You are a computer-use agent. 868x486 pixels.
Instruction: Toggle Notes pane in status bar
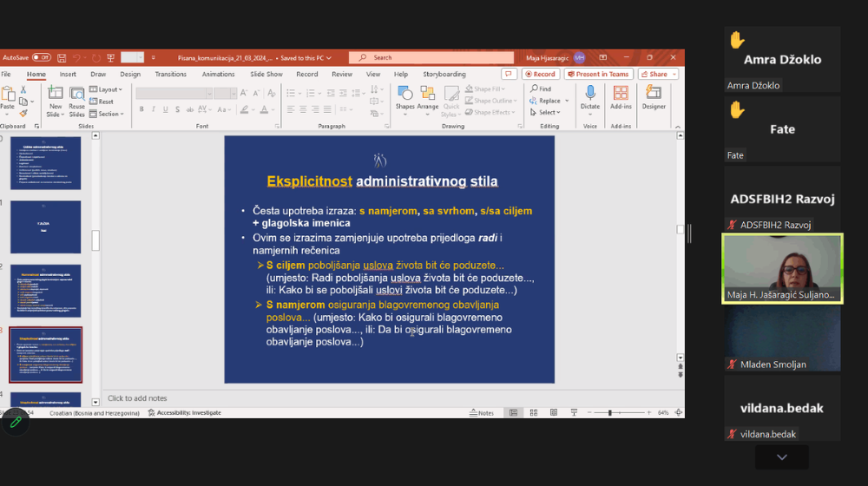pyautogui.click(x=482, y=413)
